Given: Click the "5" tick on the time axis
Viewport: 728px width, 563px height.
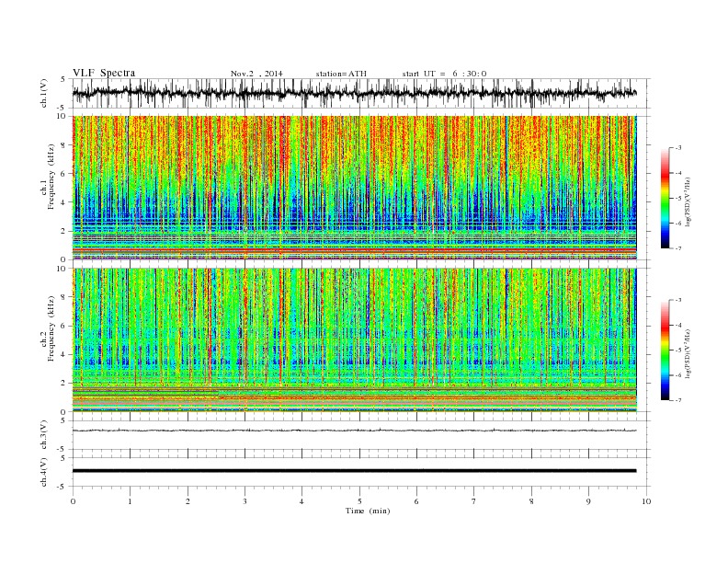Looking at the screenshot, I should point(359,501).
